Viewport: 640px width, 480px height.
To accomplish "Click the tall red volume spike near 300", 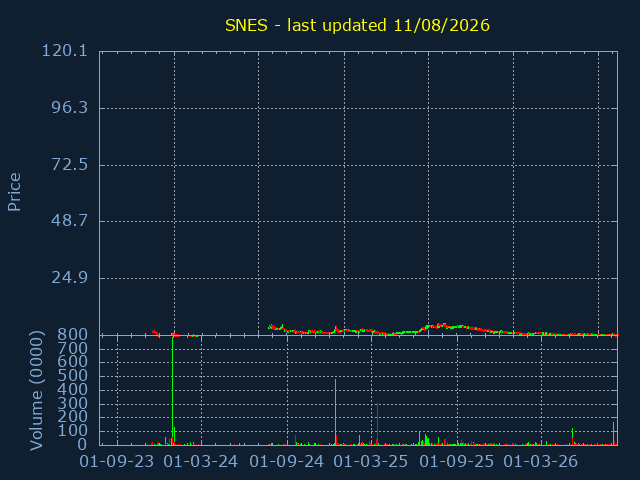I will (x=378, y=424).
